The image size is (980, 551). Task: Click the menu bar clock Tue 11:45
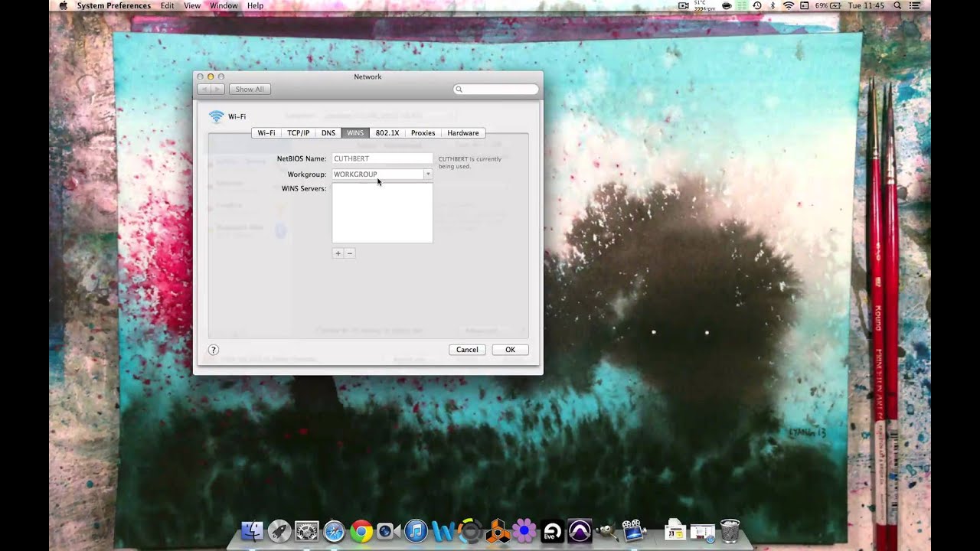point(866,5)
